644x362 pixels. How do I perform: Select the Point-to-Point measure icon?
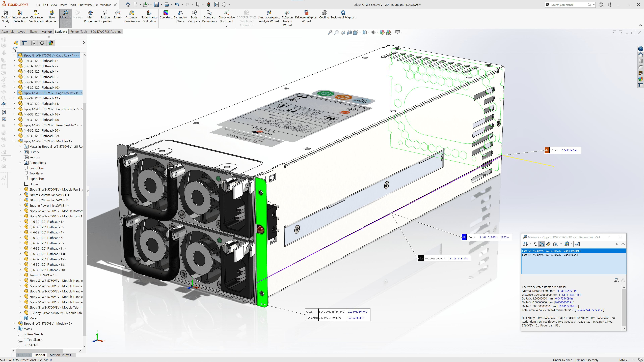point(548,244)
